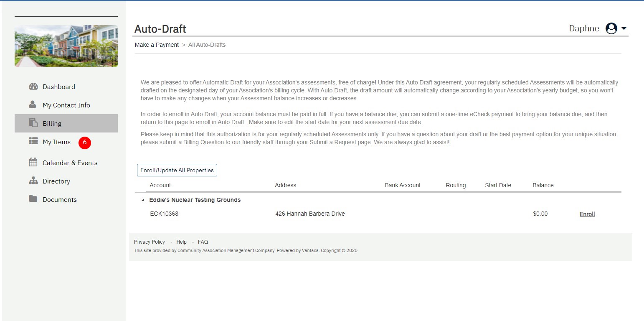This screenshot has height=321, width=644.
Task: Click the Calendar & Events calendar icon
Action: [33, 162]
